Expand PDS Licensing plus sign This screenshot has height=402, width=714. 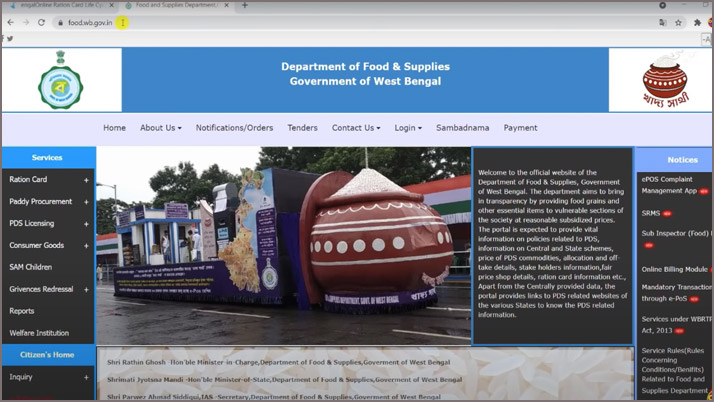pos(86,224)
